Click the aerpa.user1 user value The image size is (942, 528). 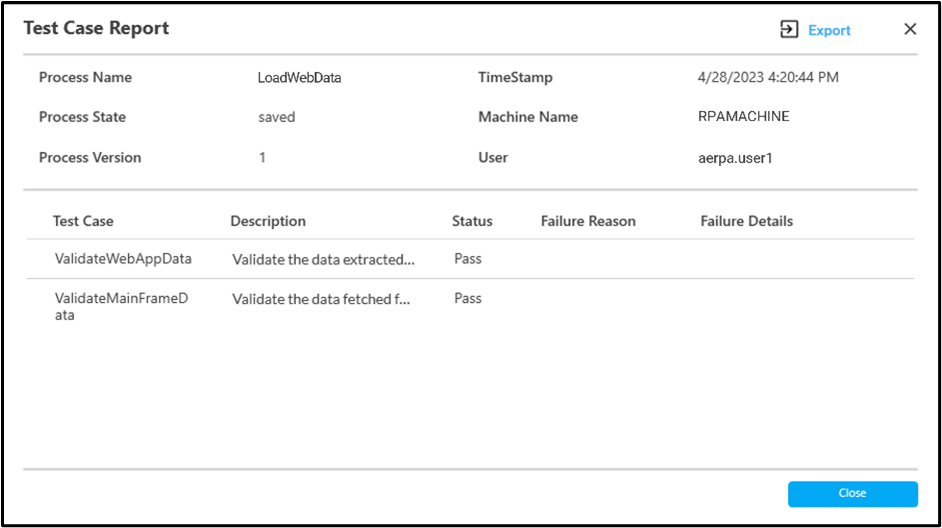tap(735, 158)
